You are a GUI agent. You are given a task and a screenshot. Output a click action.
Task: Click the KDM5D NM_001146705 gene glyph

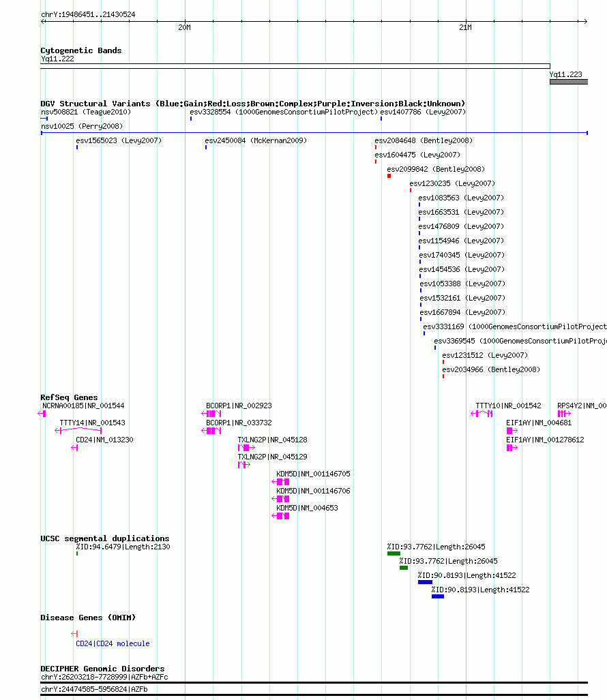point(280,482)
